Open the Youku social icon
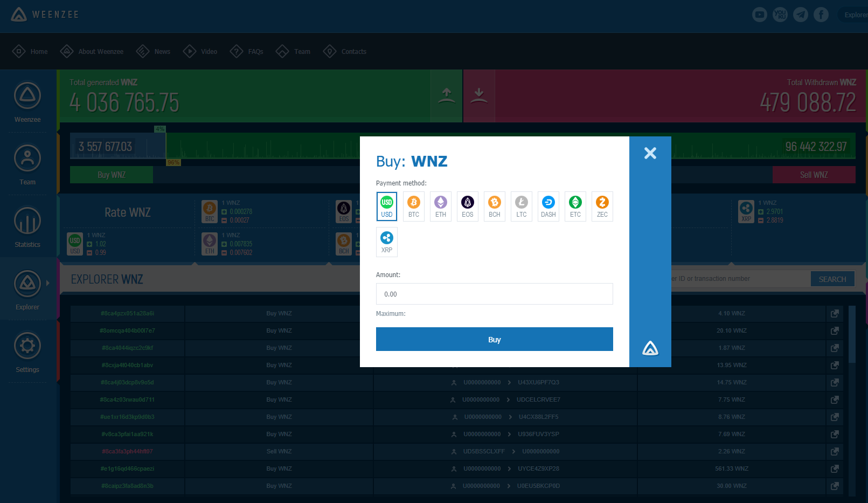Image resolution: width=868 pixels, height=503 pixels. 780,15
